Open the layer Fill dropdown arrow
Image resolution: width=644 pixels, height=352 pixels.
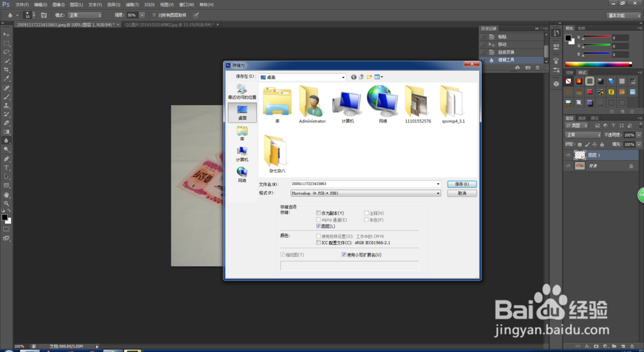(639, 144)
